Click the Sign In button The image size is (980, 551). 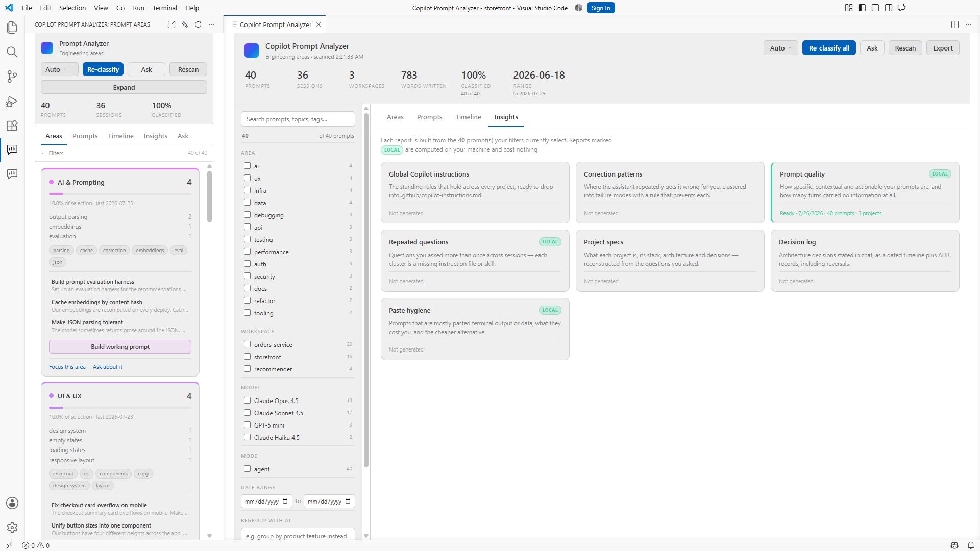(601, 8)
